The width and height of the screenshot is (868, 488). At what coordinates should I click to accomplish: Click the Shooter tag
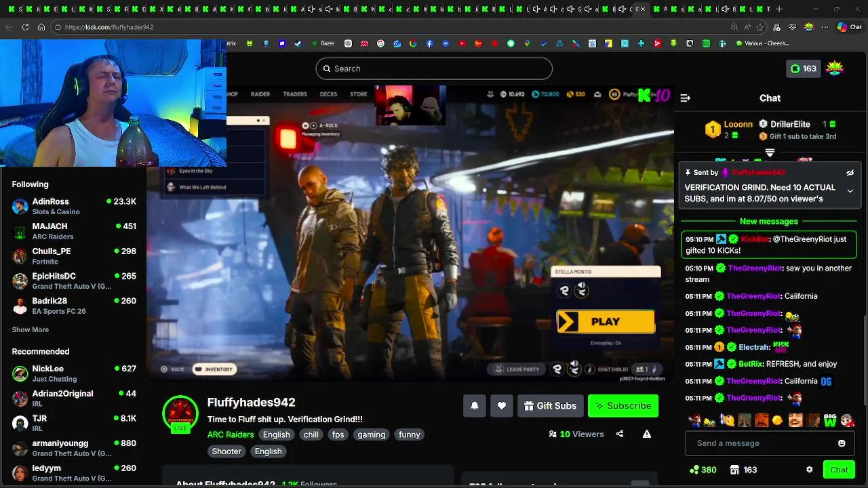pos(226,451)
